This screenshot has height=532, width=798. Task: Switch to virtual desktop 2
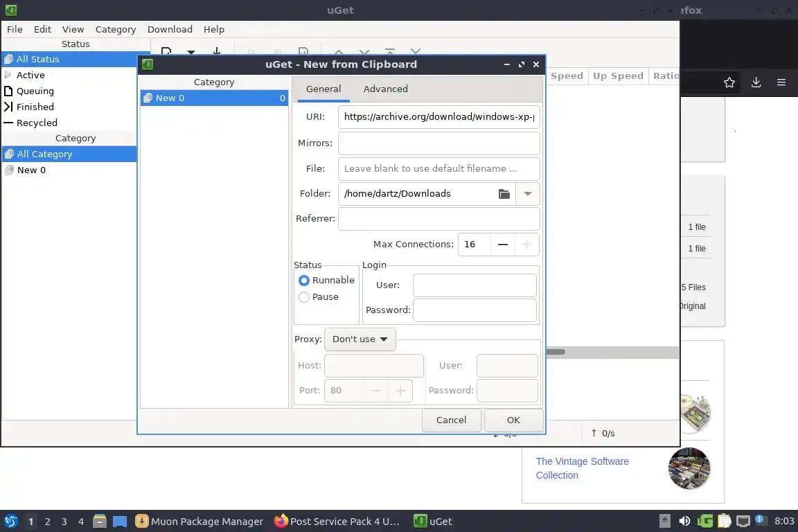(47, 522)
